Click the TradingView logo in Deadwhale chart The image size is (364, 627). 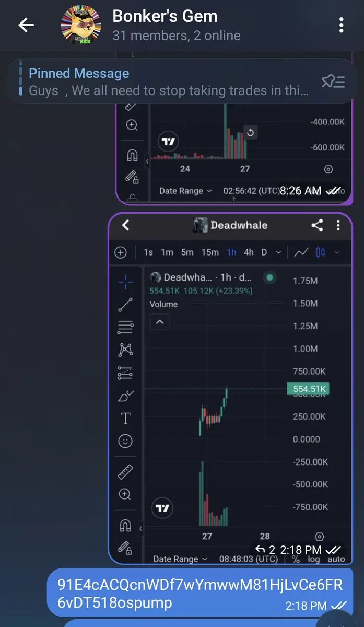(x=162, y=508)
